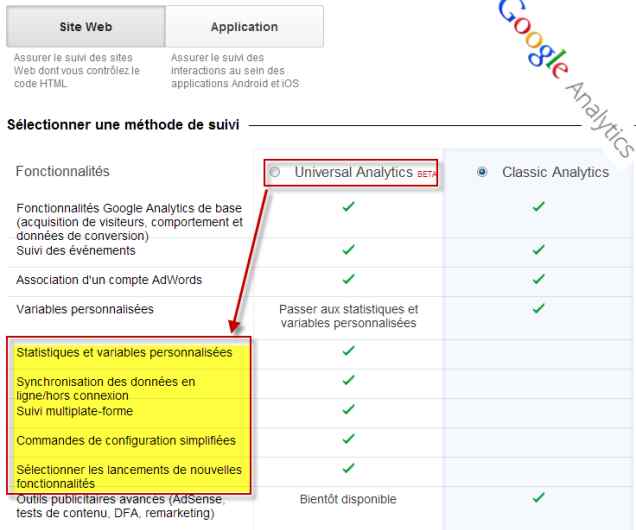Image resolution: width=636 pixels, height=530 pixels.
Task: Click 'Suivi multiplate-forme' row label
Action: (75, 411)
